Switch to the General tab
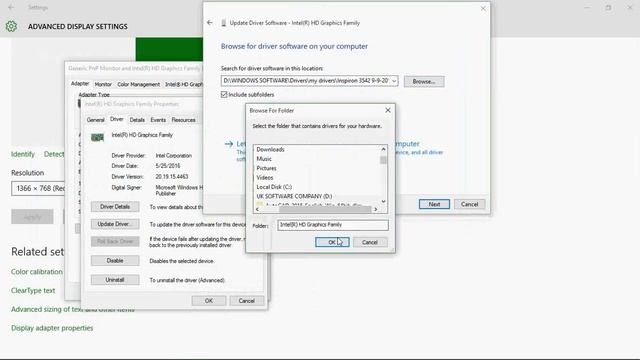This screenshot has width=640, height=360. pos(96,120)
